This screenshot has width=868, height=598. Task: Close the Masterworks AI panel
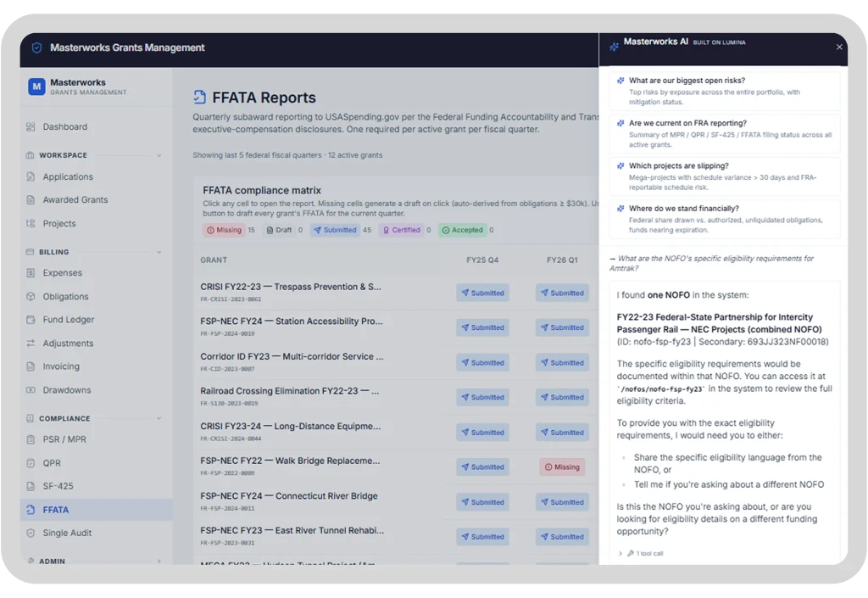point(839,47)
